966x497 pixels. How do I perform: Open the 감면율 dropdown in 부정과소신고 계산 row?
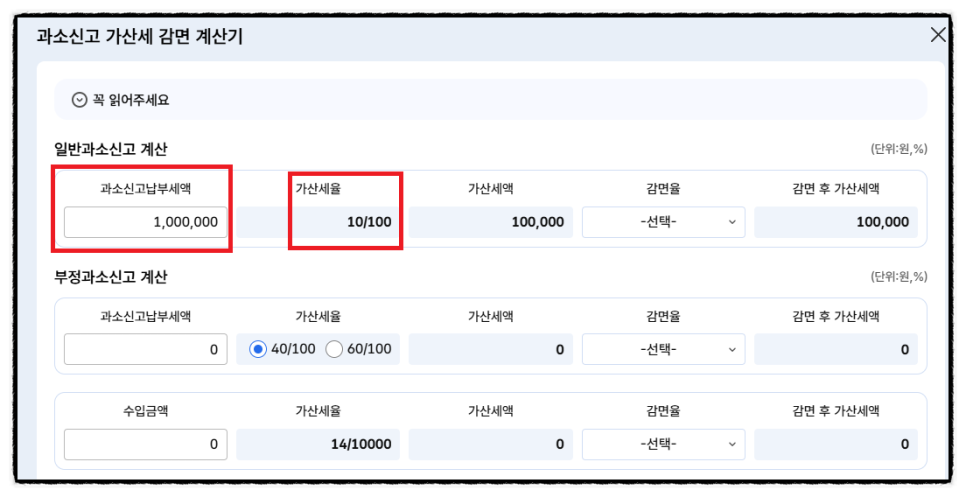tap(664, 349)
